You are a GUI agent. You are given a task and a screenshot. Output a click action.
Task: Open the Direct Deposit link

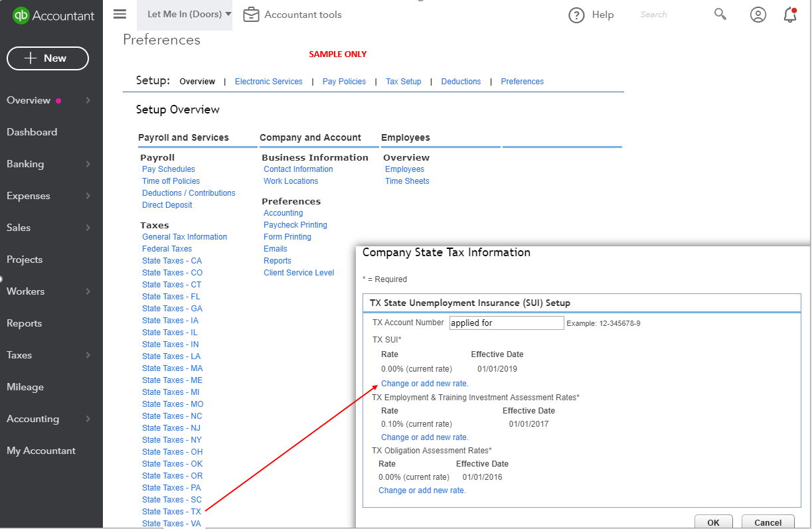pos(167,205)
